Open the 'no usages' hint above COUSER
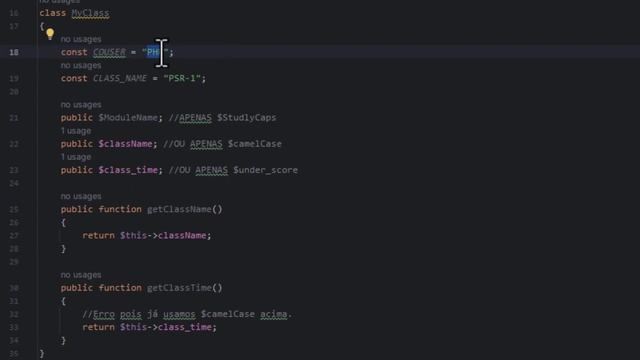Image resolution: width=640 pixels, height=360 pixels. 81,39
